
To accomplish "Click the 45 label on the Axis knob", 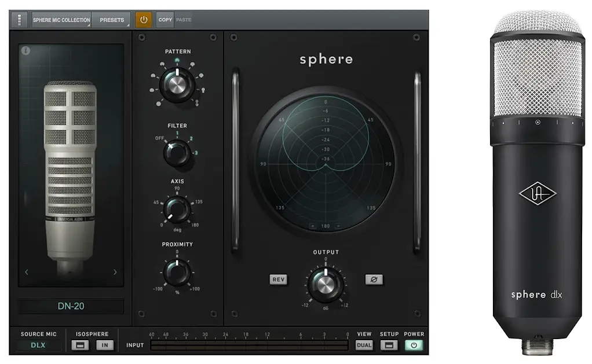I will (156, 202).
